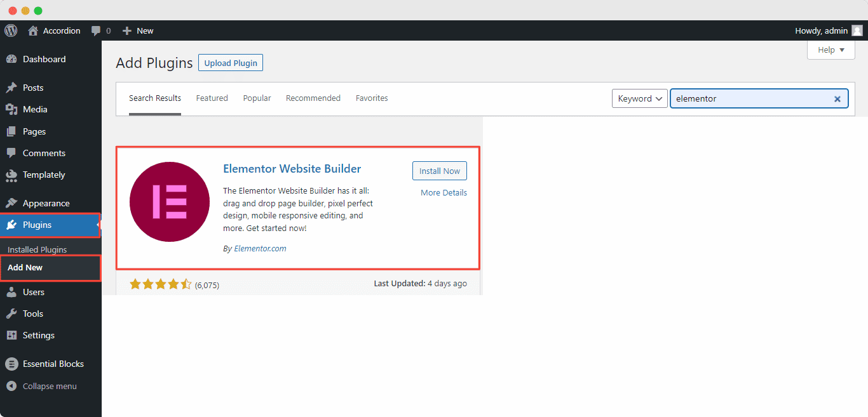Click the Collapse menu text
Image resolution: width=868 pixels, height=417 pixels.
[x=50, y=386]
